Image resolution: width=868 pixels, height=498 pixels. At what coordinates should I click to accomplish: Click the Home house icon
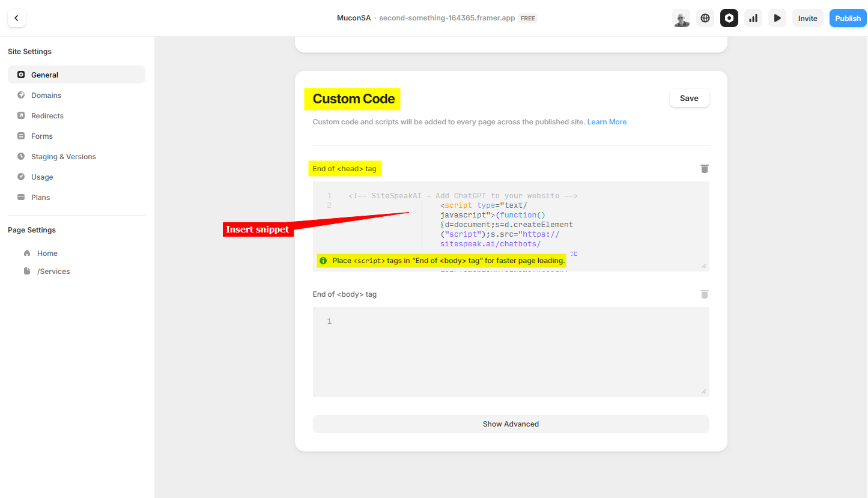(27, 254)
